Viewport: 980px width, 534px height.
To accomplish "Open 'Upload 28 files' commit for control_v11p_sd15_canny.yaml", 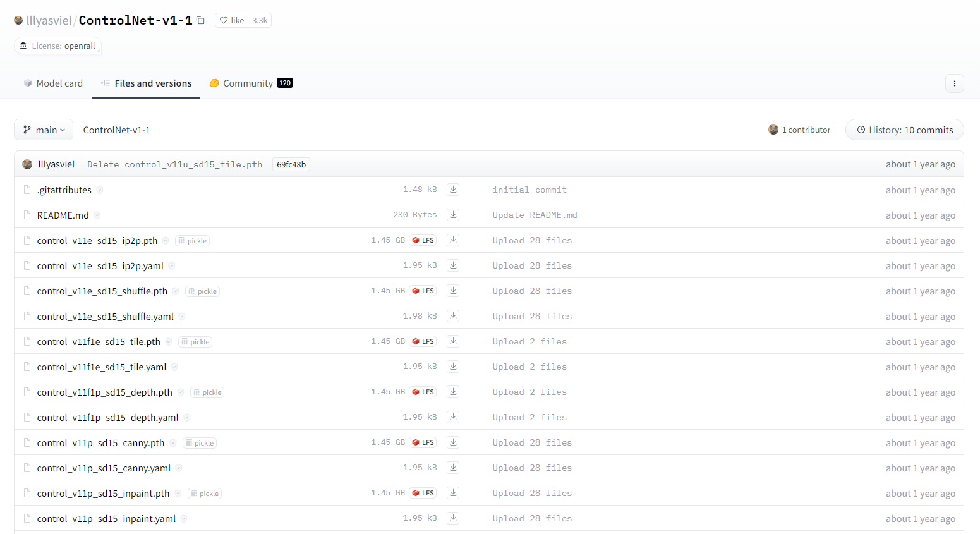I will [x=532, y=468].
